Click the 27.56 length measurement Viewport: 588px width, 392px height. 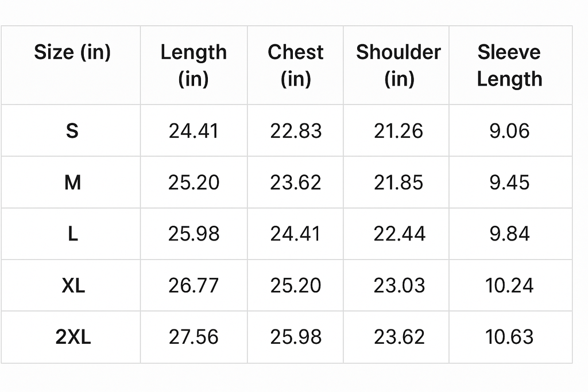(194, 337)
